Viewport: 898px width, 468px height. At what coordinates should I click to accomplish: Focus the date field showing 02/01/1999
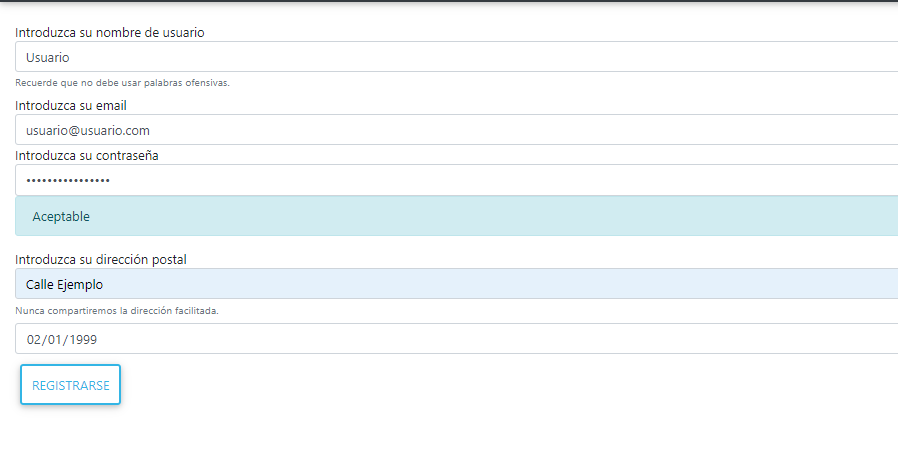point(450,339)
